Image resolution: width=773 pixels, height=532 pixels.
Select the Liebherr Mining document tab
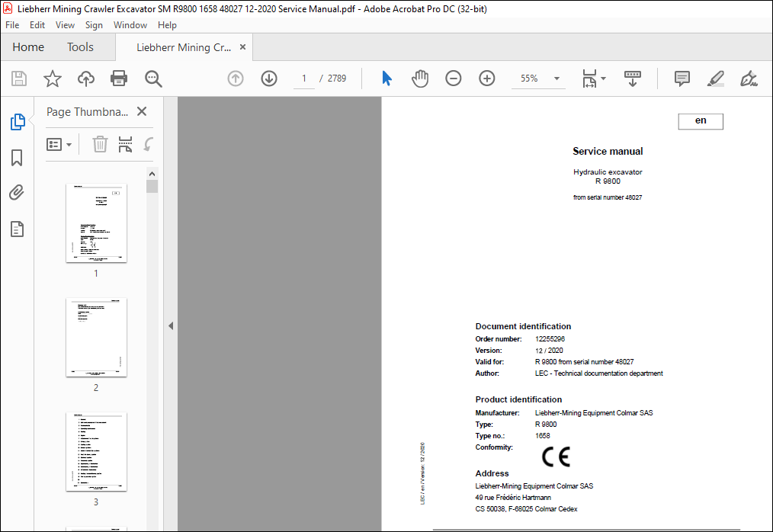[184, 47]
